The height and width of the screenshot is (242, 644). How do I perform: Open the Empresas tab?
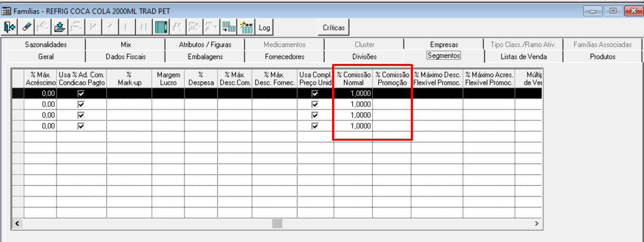click(444, 45)
